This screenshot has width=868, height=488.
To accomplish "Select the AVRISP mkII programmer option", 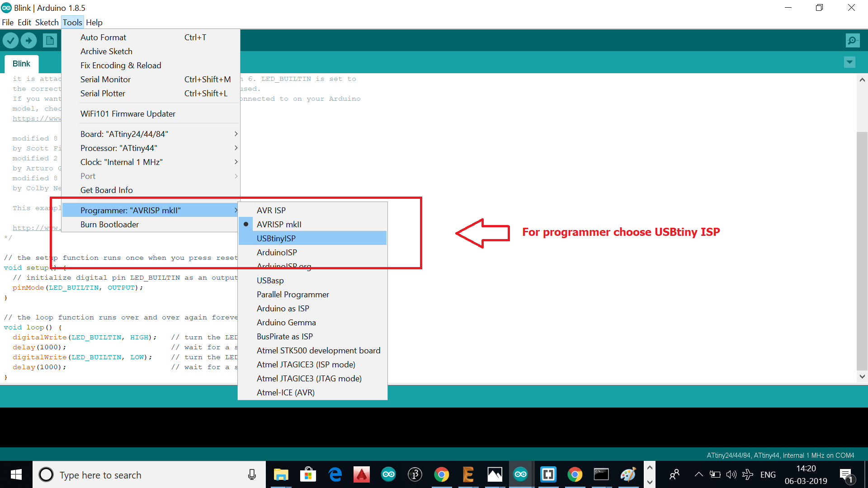I will 279,224.
